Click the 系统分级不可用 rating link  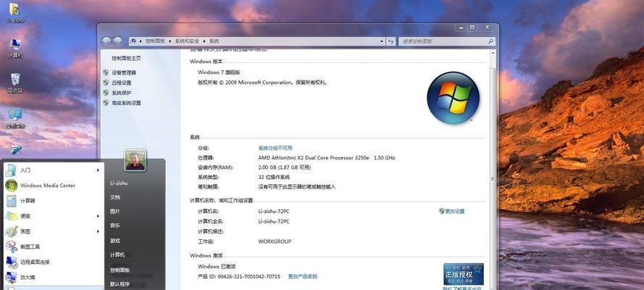(x=275, y=148)
